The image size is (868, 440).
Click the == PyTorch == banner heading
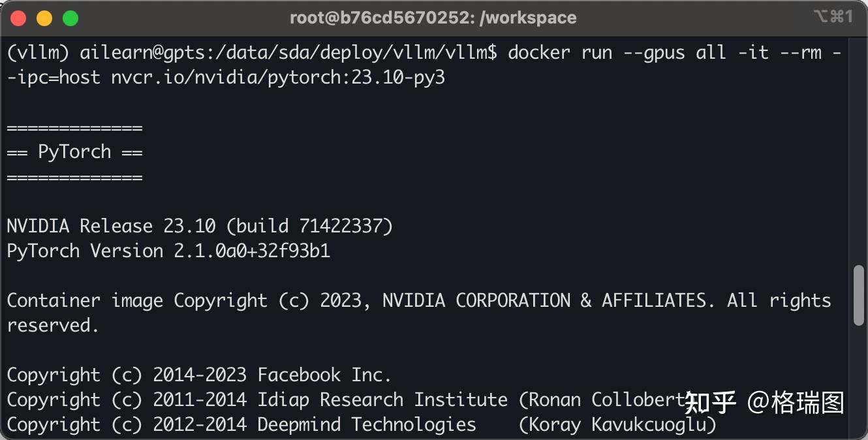[x=74, y=152]
